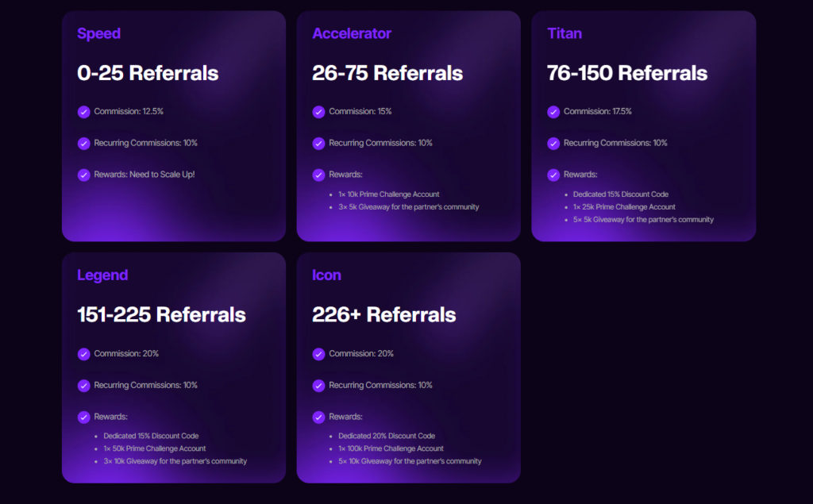The image size is (813, 504).
Task: Click checkmark icon beside Commission: 12.5%
Action: 84,112
